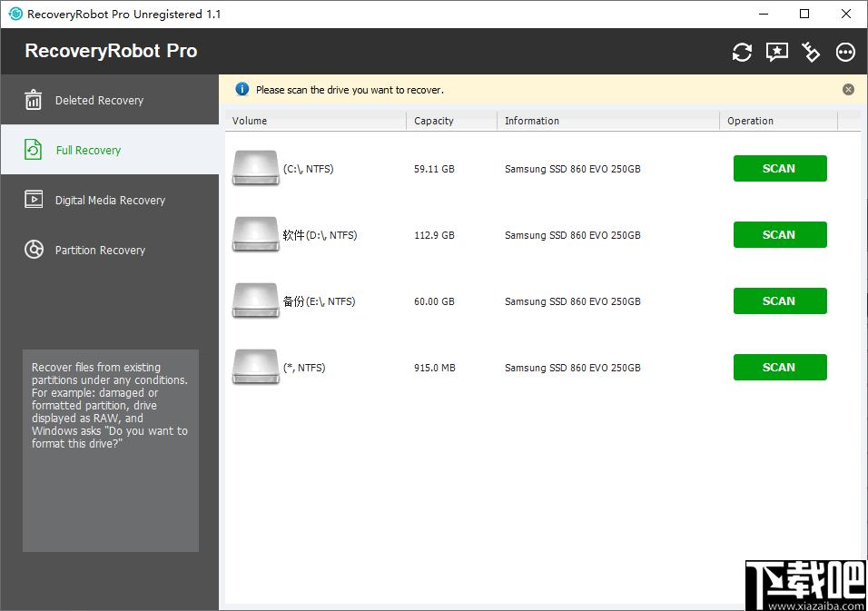Minimize the RecoveryRobot Pro window
The height and width of the screenshot is (611, 868).
(x=764, y=14)
